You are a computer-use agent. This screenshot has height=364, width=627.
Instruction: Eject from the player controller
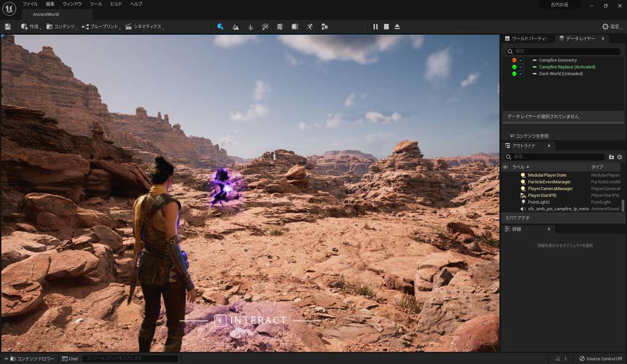397,27
